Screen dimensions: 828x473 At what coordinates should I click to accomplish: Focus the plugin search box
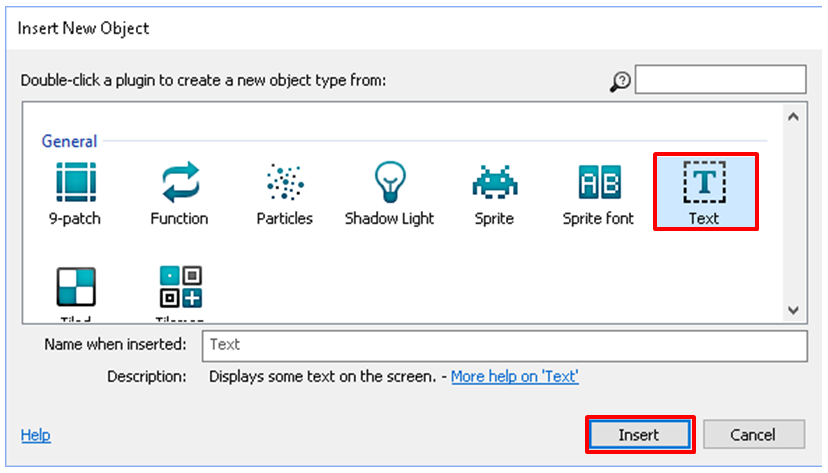(x=720, y=79)
